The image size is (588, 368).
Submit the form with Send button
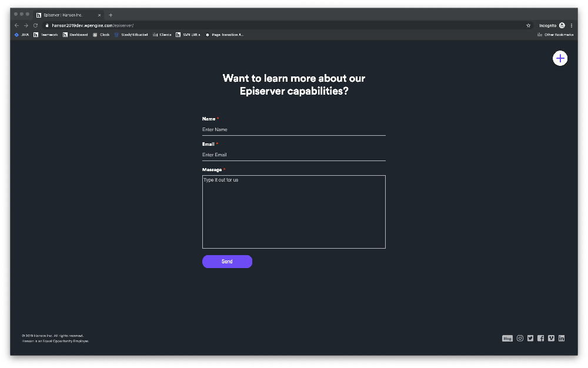click(227, 262)
